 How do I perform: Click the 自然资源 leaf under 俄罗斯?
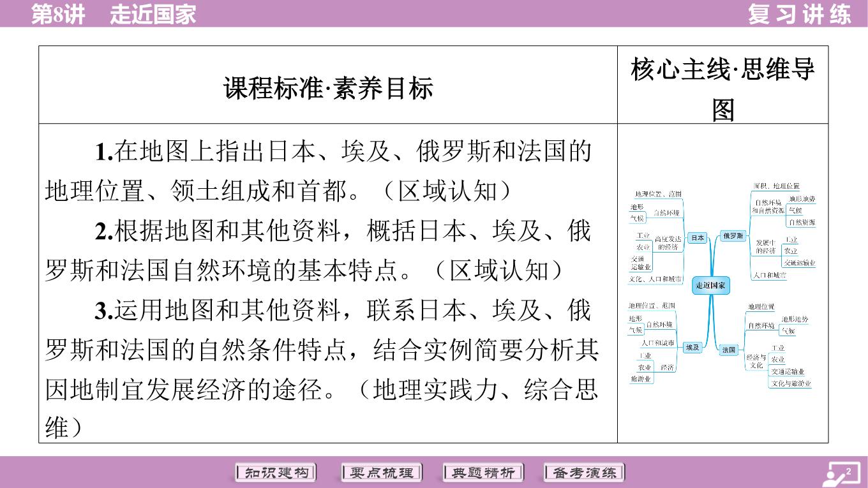point(801,223)
